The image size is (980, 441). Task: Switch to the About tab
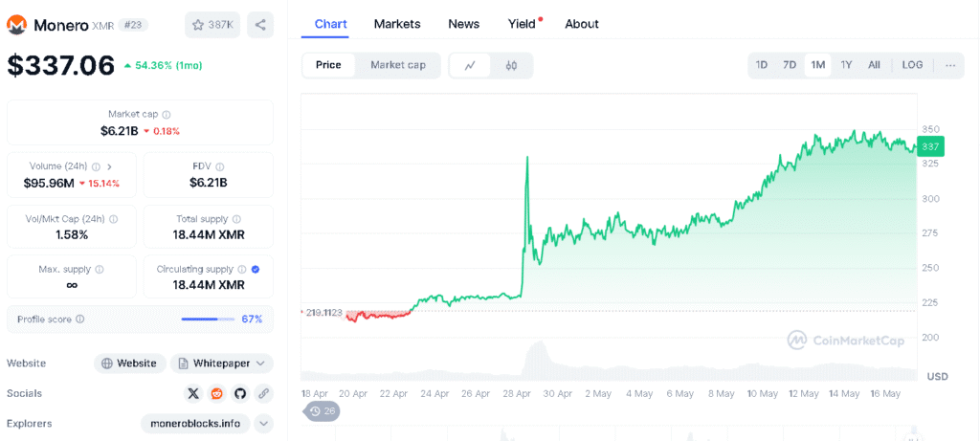coord(582,24)
